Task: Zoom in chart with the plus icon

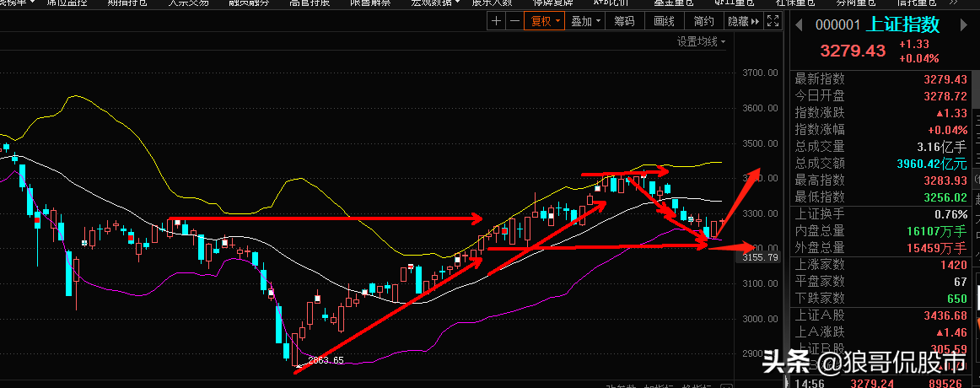Action: click(496, 21)
